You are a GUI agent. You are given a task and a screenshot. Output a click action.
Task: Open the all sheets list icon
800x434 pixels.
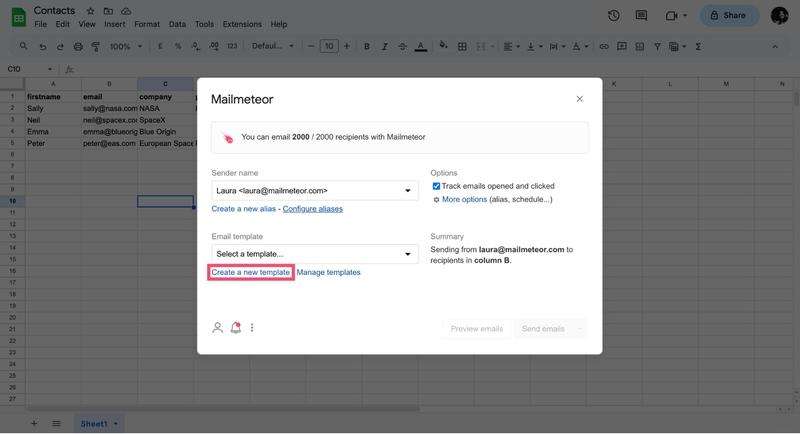pos(56,423)
